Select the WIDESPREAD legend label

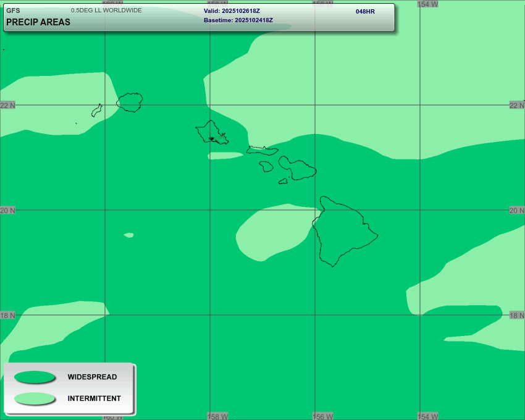point(92,377)
